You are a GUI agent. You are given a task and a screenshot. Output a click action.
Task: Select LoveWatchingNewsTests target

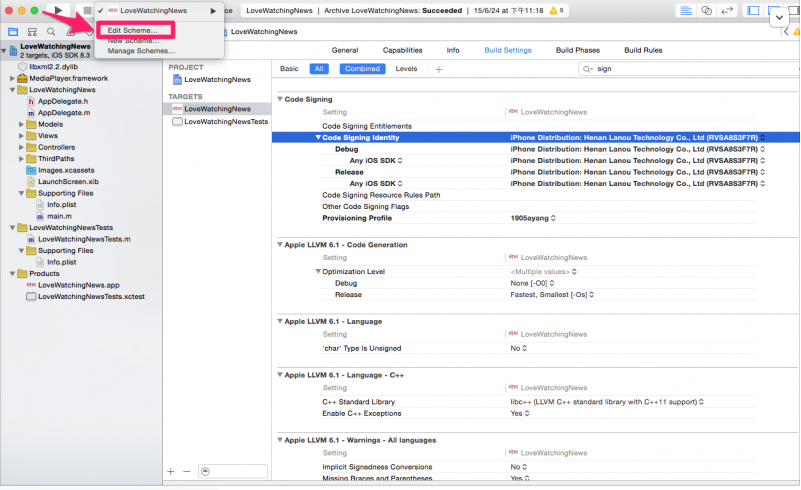tap(226, 122)
